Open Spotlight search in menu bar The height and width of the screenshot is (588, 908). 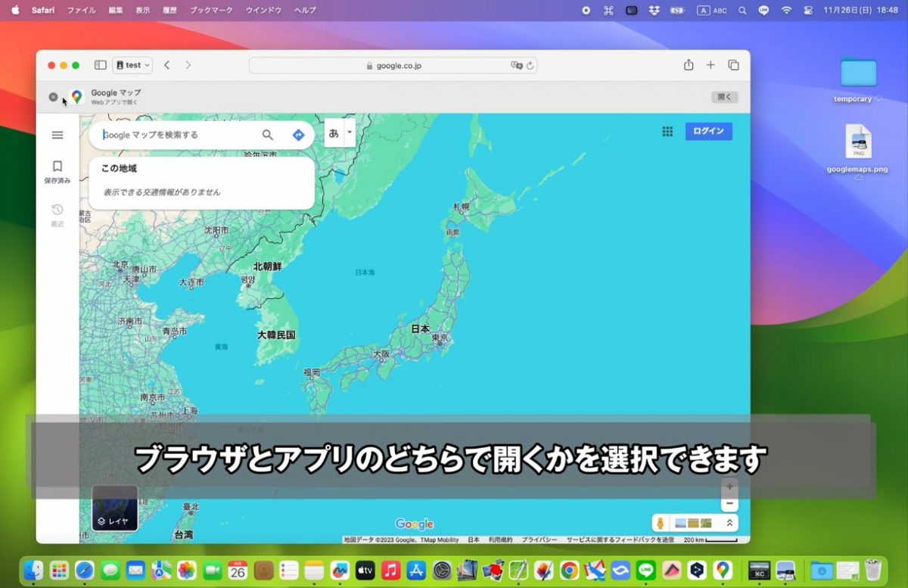point(742,11)
